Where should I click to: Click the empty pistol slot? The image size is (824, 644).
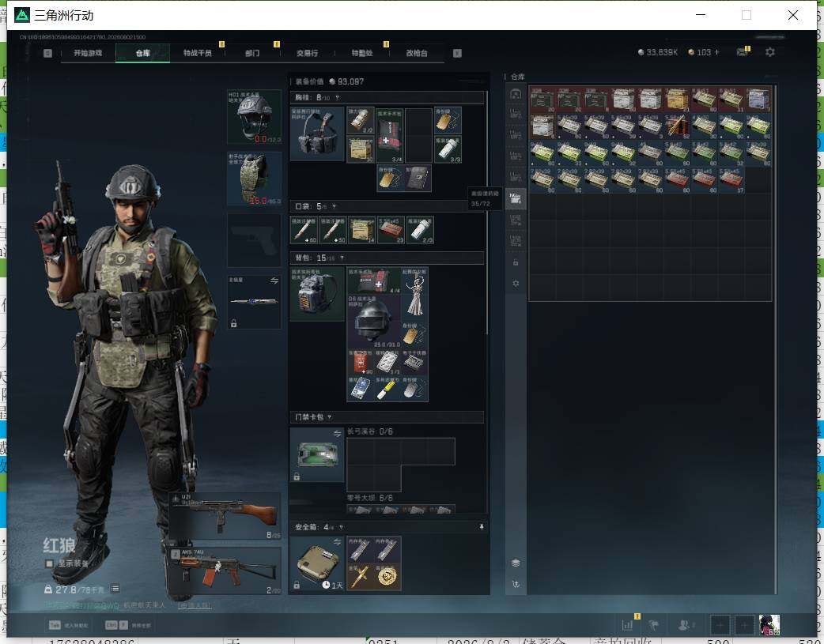[x=254, y=240]
